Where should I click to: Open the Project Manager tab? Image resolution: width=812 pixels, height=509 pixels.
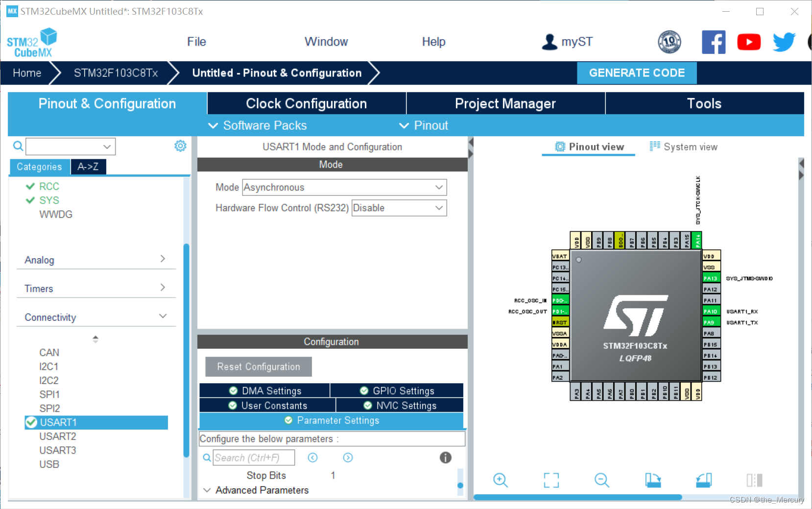[505, 103]
